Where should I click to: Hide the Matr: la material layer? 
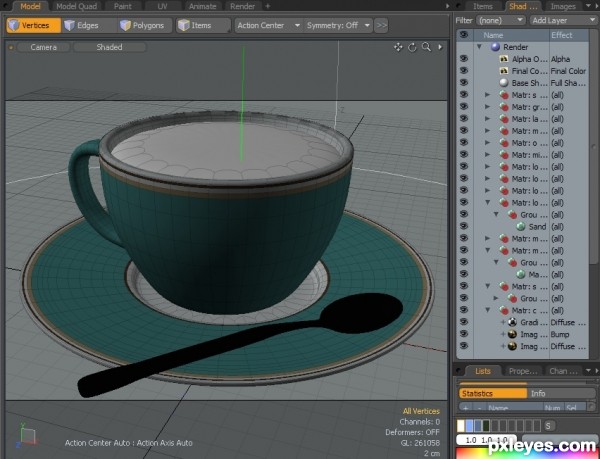tap(464, 118)
